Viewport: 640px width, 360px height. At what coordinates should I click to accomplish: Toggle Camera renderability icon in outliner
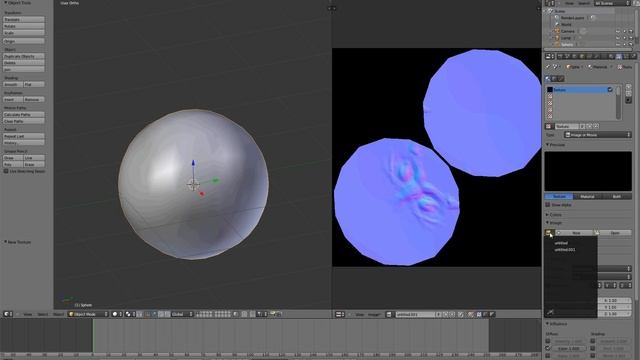click(x=631, y=31)
